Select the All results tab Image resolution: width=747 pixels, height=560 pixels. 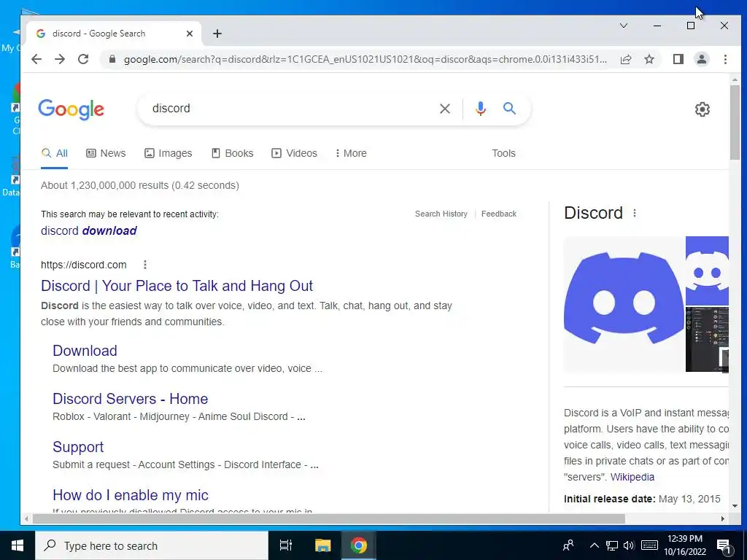(54, 153)
